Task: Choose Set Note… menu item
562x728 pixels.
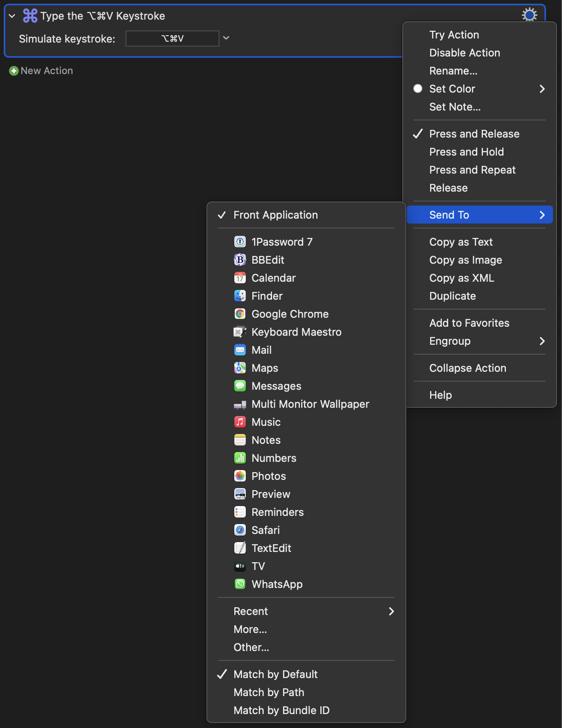Action: coord(480,107)
